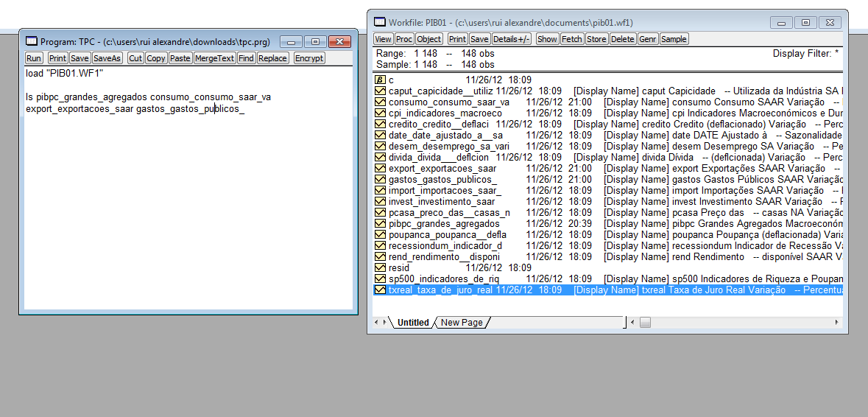The height and width of the screenshot is (417, 868).
Task: Select the poupanca_poupanca__defla series icon
Action: (x=380, y=235)
